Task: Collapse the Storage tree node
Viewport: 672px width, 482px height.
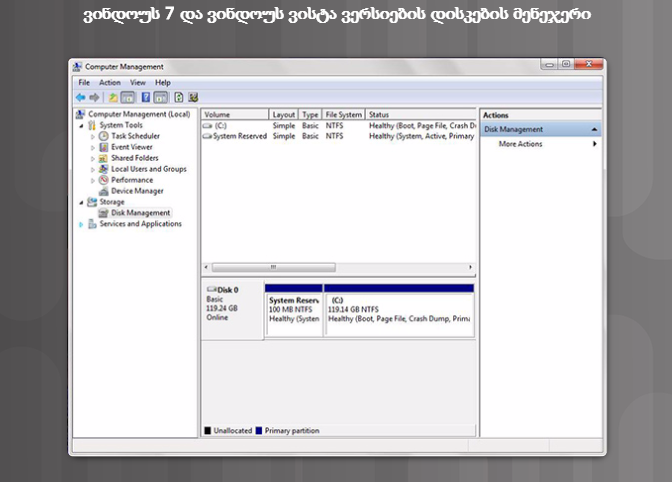Action: [x=81, y=202]
